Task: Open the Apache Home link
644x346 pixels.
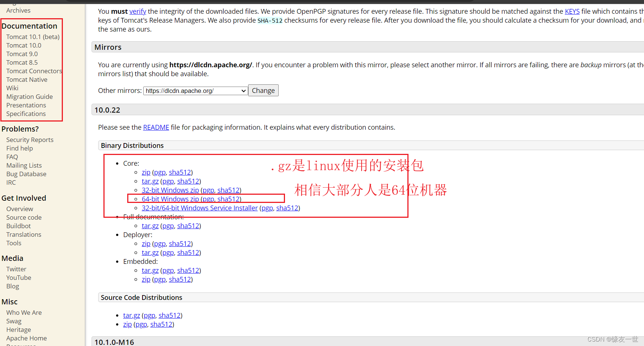Action: [x=26, y=338]
